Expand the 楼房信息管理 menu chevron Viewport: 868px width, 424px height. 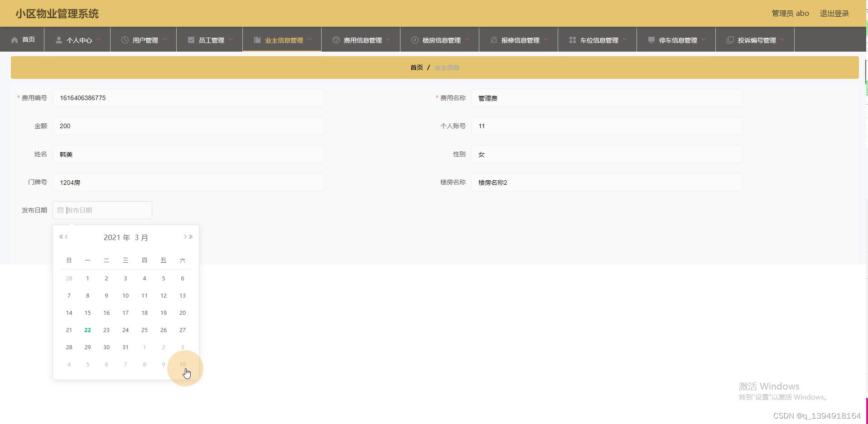[x=467, y=40]
